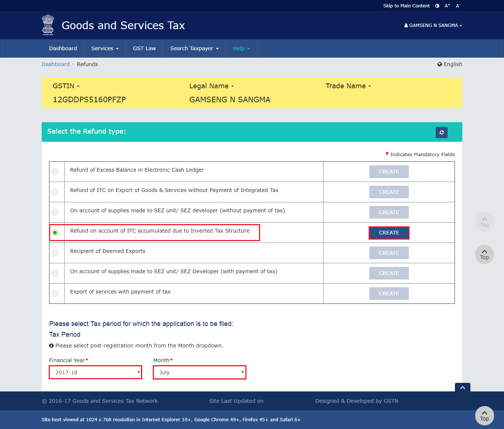Click the chevron-up icon above the footer
504x429 pixels.
tap(462, 388)
